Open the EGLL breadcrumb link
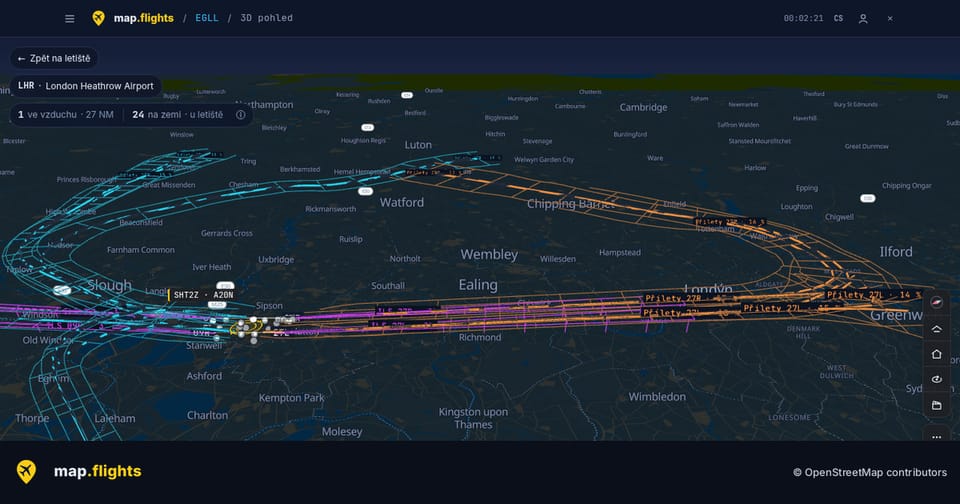 tap(207, 18)
